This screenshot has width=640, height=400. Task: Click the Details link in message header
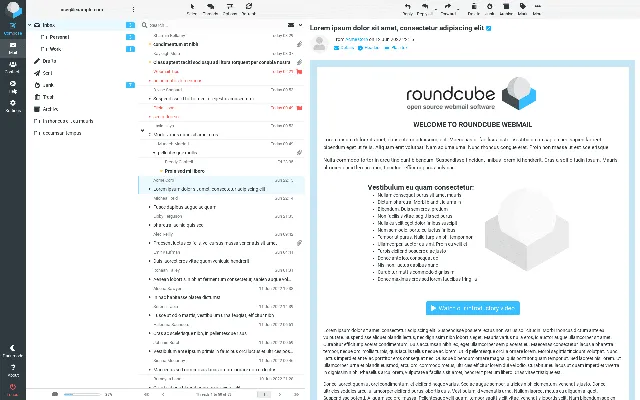(344, 48)
